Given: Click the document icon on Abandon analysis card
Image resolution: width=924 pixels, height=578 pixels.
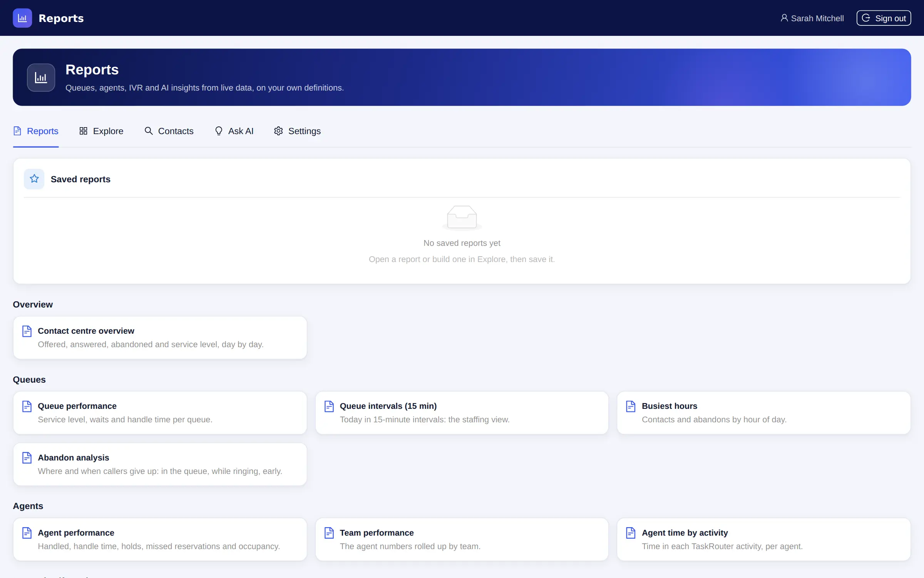Looking at the screenshot, I should coord(27,458).
